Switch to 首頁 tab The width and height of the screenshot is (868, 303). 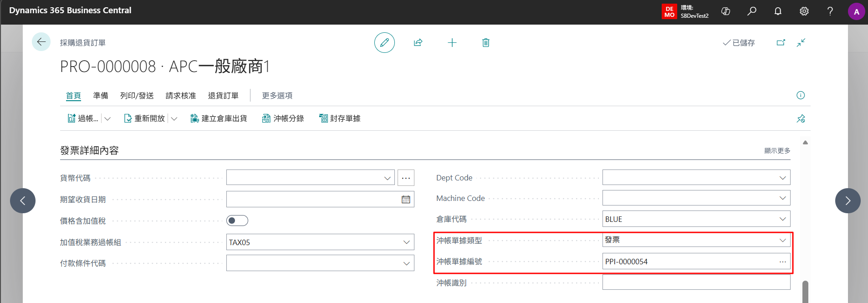tap(73, 96)
